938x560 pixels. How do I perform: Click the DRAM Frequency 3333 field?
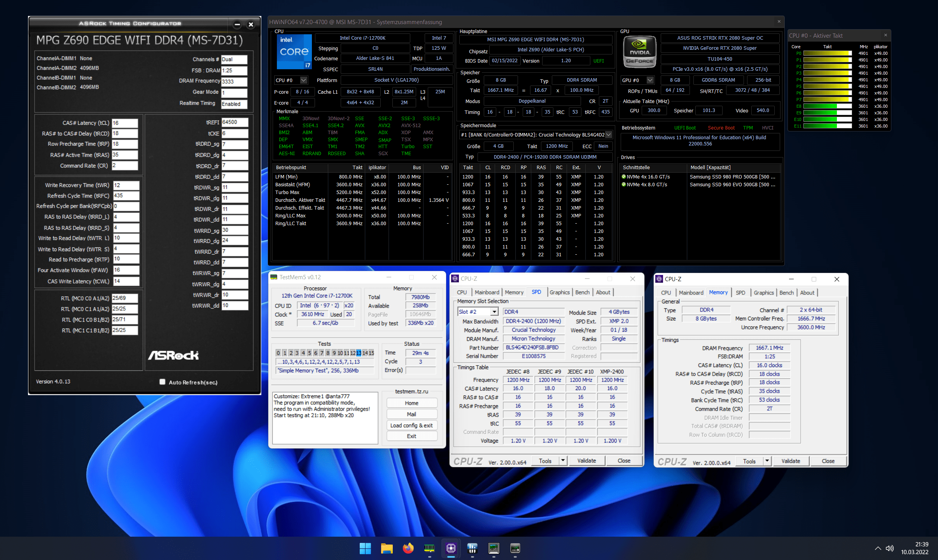[x=234, y=82]
